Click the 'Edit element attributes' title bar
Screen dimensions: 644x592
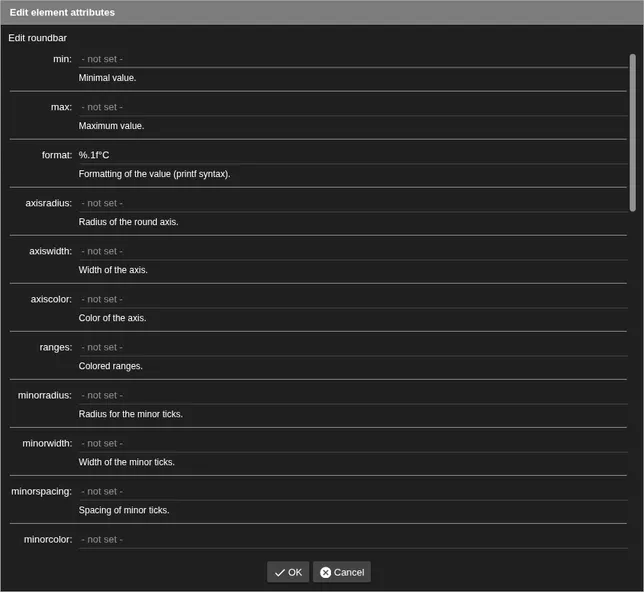(322, 12)
